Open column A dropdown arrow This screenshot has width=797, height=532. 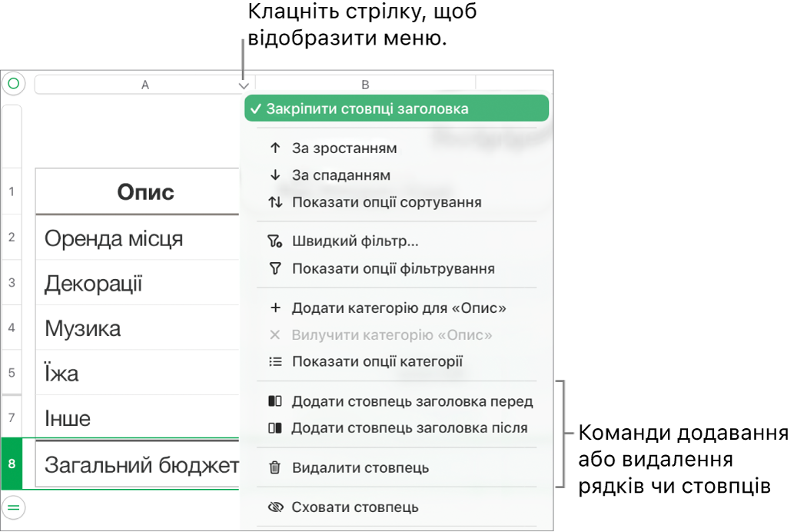pos(244,86)
